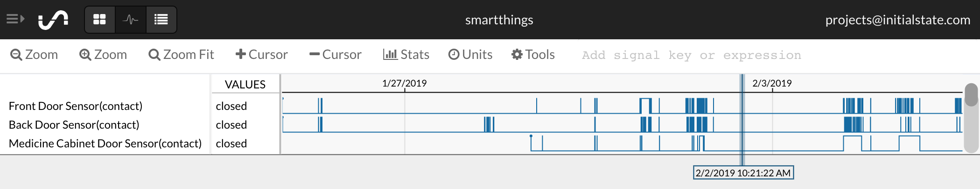
Task: Add a cursor with plus Cursor
Action: pos(261,55)
